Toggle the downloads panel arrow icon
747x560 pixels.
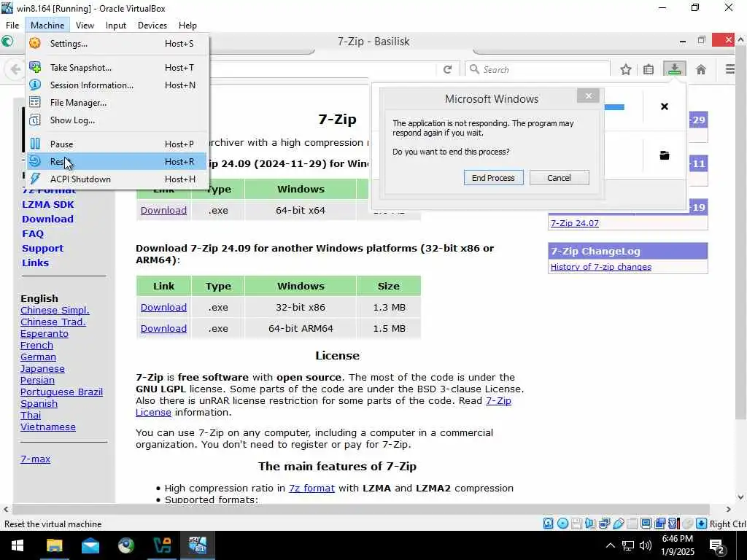coord(675,69)
